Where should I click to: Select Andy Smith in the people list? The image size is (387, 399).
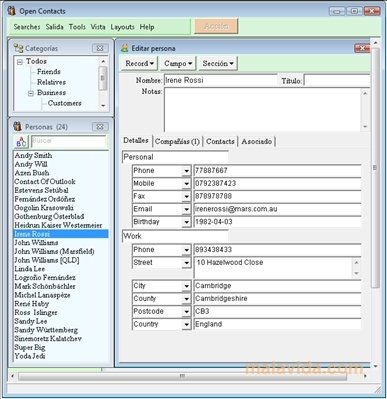33,156
